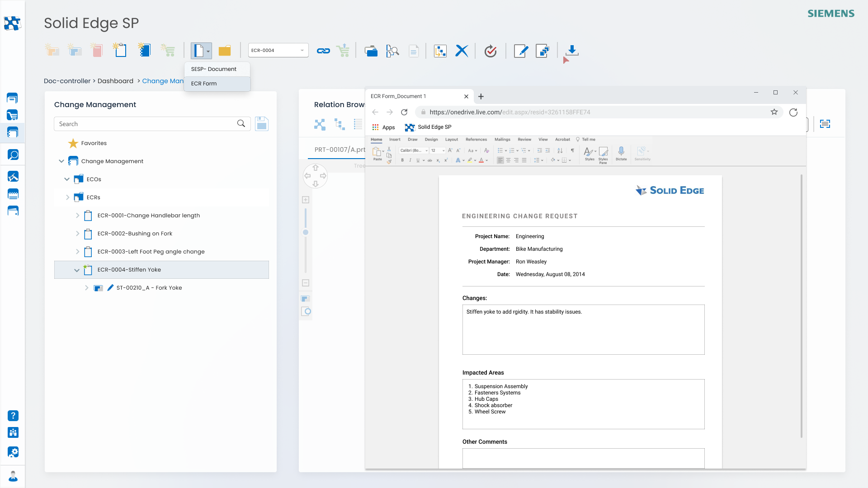Toggle Underline formatting in Word ribbon
The width and height of the screenshot is (868, 488).
coord(418,160)
